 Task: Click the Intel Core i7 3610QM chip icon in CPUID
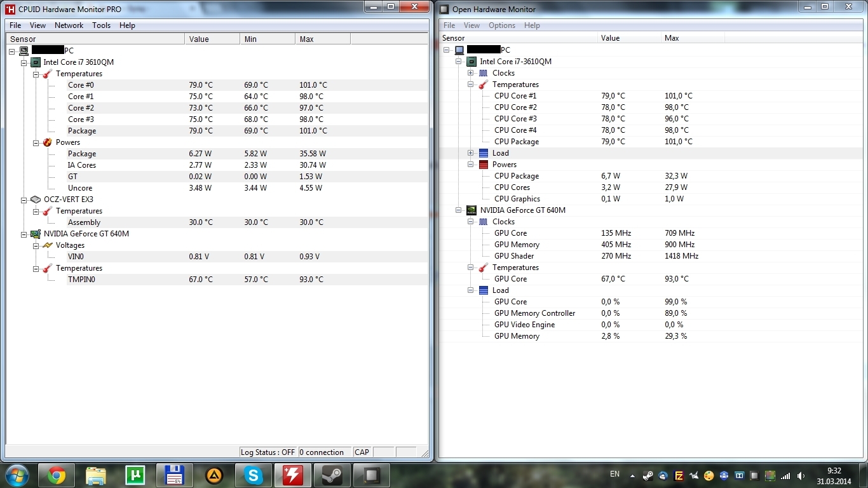coord(36,62)
